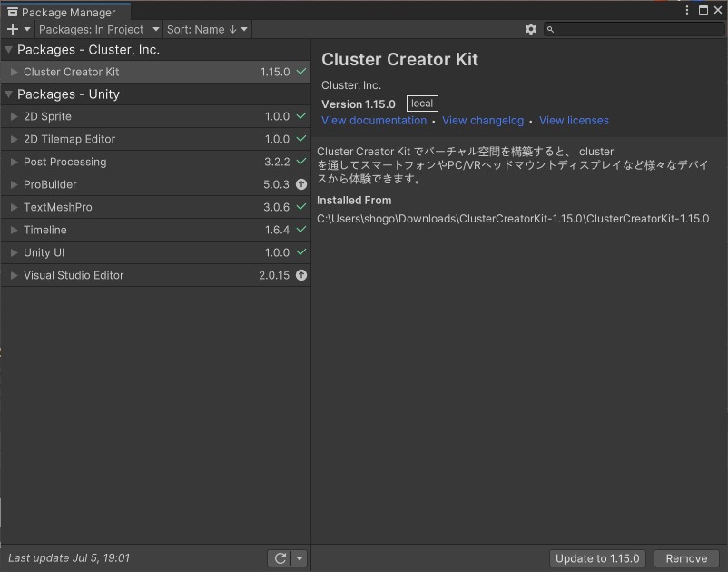Open dropdown arrow beside the refresh button
Image resolution: width=728 pixels, height=572 pixels.
[x=300, y=558]
